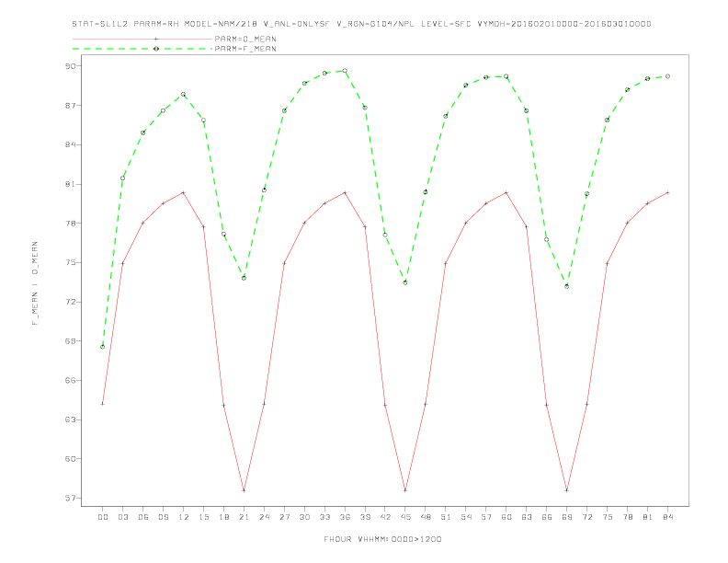Image resolution: width=728 pixels, height=563 pixels.
Task: Click the x-axis tick label 51
Action: pyautogui.click(x=446, y=517)
